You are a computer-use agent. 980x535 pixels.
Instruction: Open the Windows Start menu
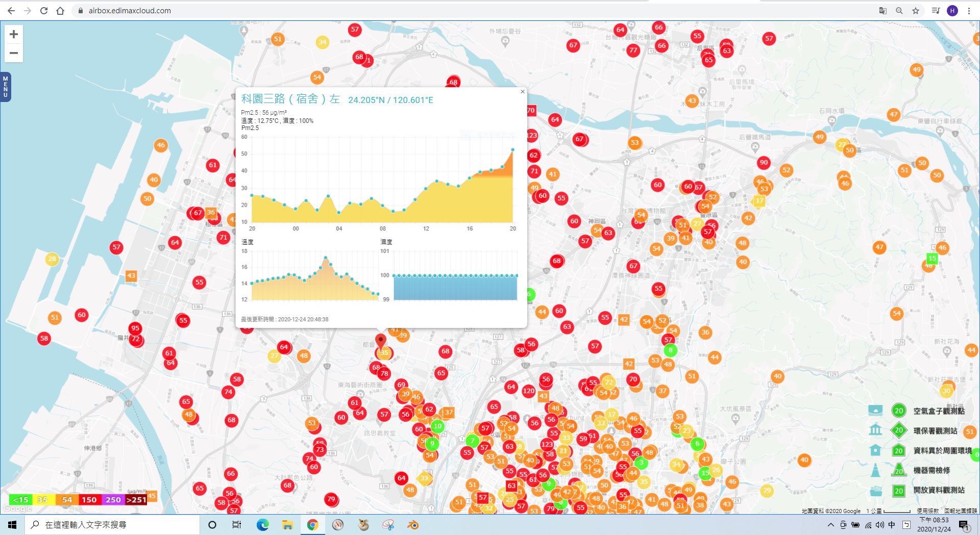coord(12,525)
